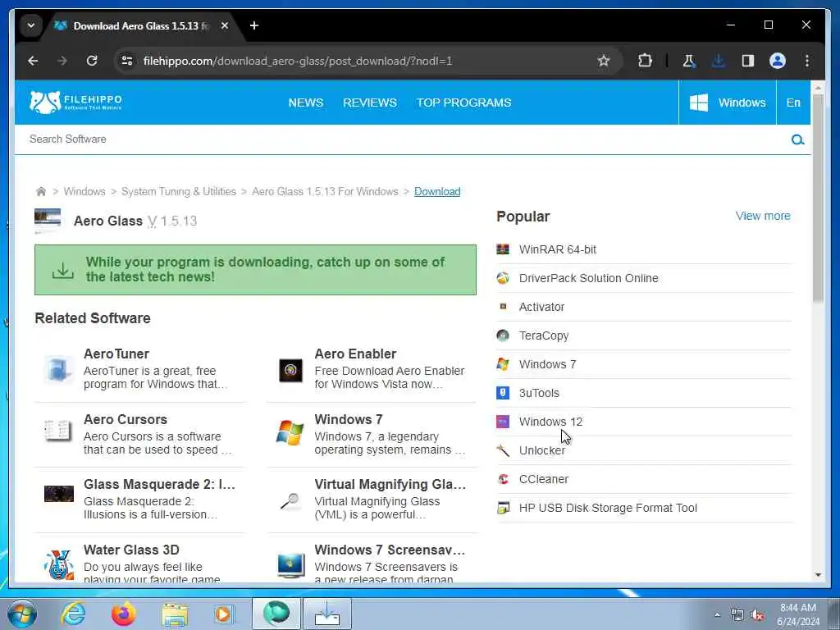Image resolution: width=840 pixels, height=630 pixels.
Task: Click the Windows 7 related software logo
Action: click(290, 433)
